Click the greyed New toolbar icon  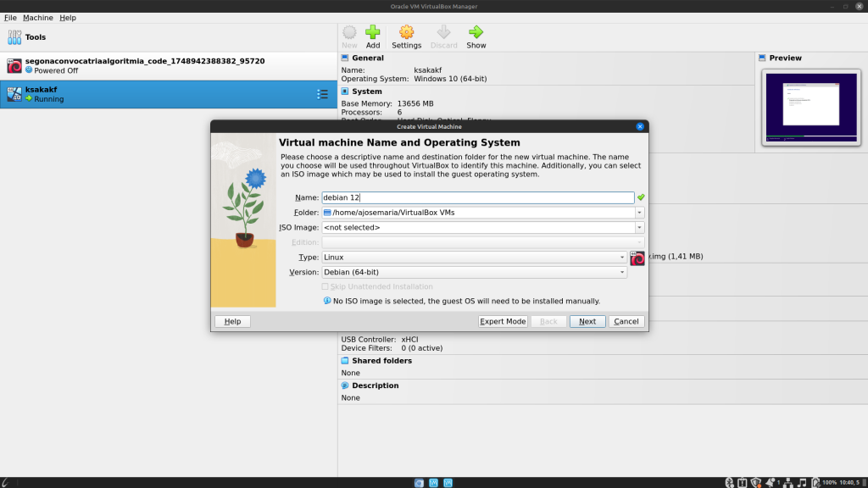[x=349, y=32]
